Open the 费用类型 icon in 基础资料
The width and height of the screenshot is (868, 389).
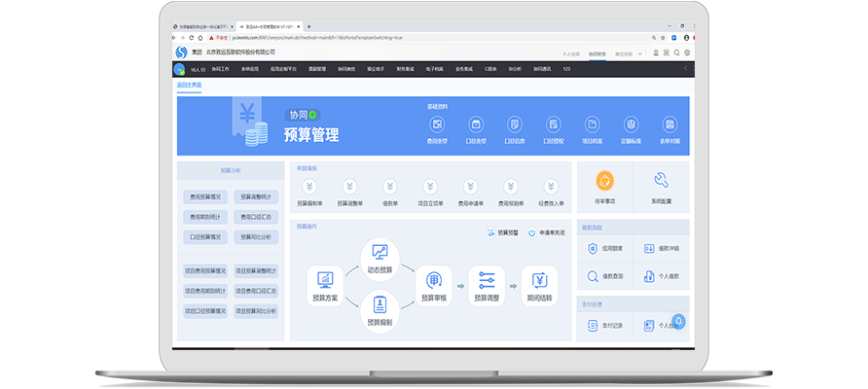tap(438, 125)
